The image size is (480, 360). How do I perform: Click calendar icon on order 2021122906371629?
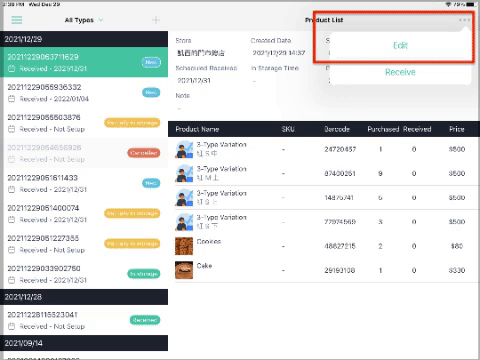[12, 69]
